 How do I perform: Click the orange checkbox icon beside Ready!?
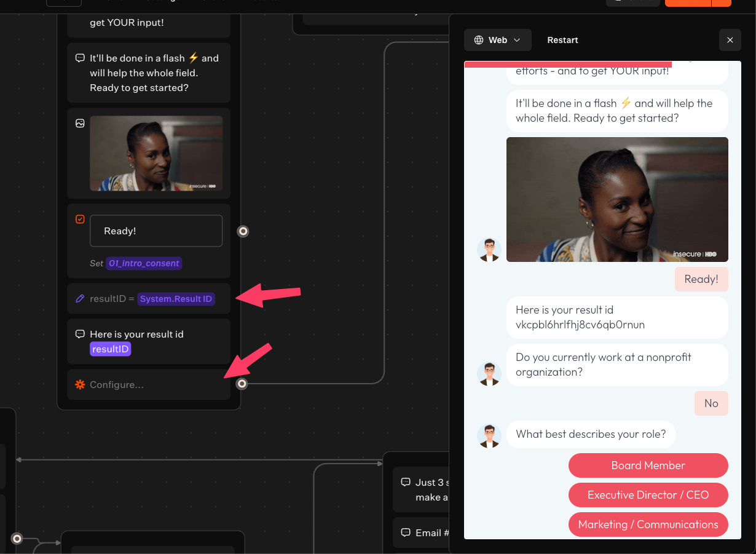click(x=80, y=220)
